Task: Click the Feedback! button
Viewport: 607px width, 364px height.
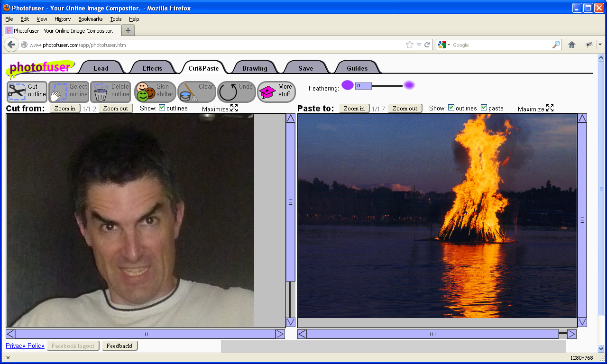Action: pos(120,346)
